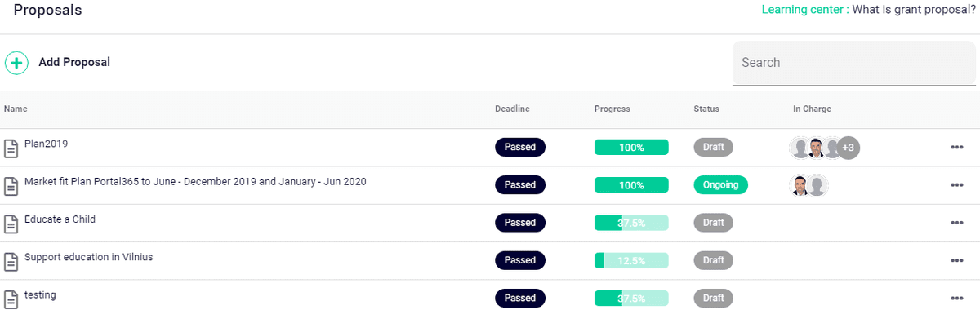Click the document icon beside Plan2019

tap(11, 148)
